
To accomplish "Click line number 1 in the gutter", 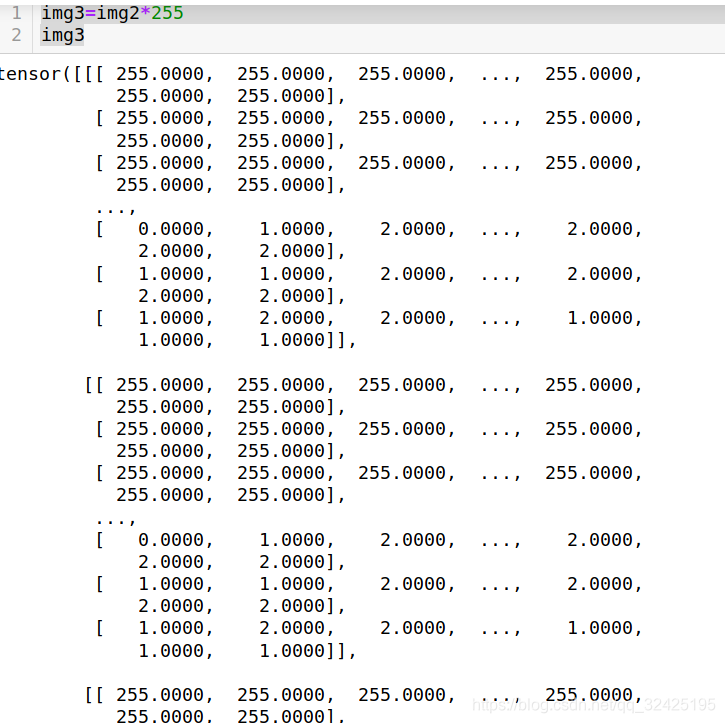I will pos(17,13).
